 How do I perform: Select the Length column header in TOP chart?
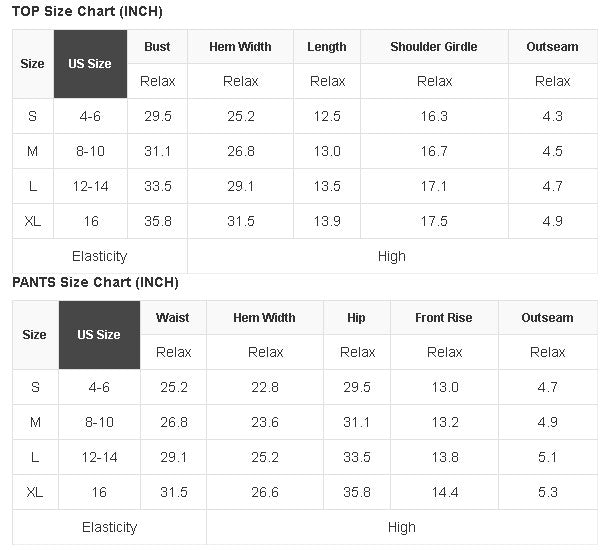(x=327, y=47)
